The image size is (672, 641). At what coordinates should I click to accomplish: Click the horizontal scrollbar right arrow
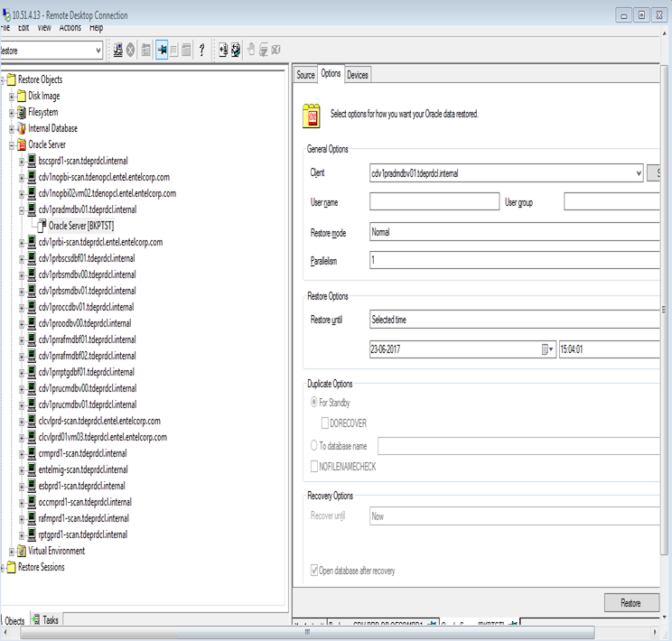(x=655, y=632)
